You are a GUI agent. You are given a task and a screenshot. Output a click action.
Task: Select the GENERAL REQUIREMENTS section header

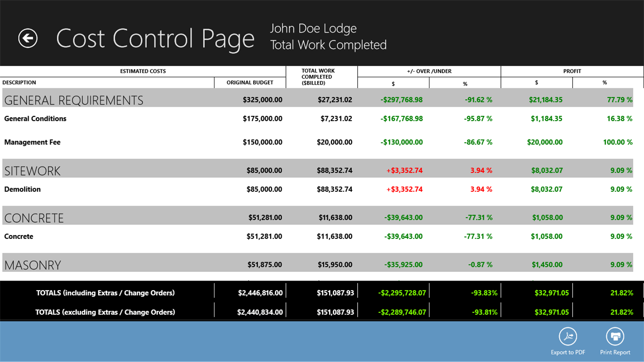(x=73, y=99)
